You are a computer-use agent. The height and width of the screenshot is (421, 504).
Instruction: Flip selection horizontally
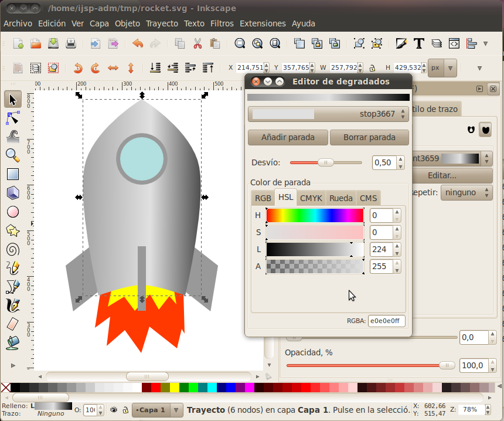pos(113,68)
